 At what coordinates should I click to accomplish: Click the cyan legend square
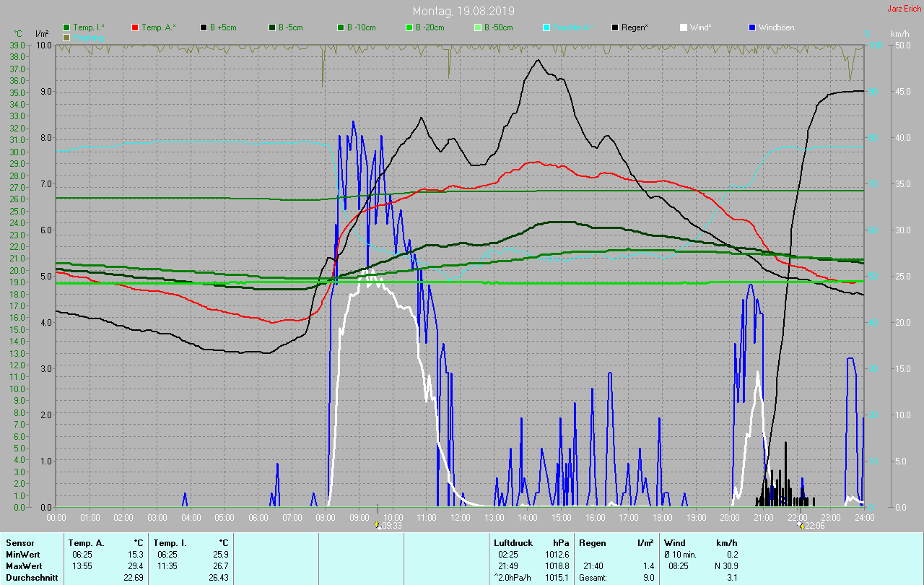pos(546,27)
